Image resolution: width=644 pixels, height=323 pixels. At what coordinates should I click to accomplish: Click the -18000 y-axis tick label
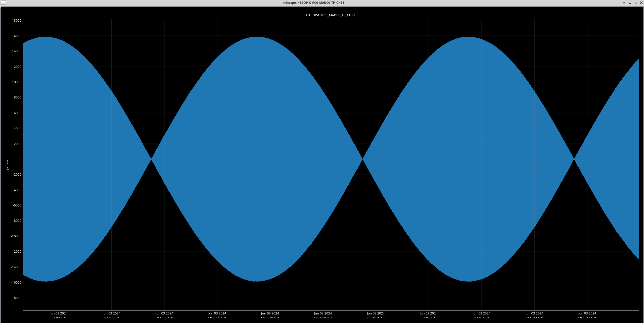click(16, 298)
